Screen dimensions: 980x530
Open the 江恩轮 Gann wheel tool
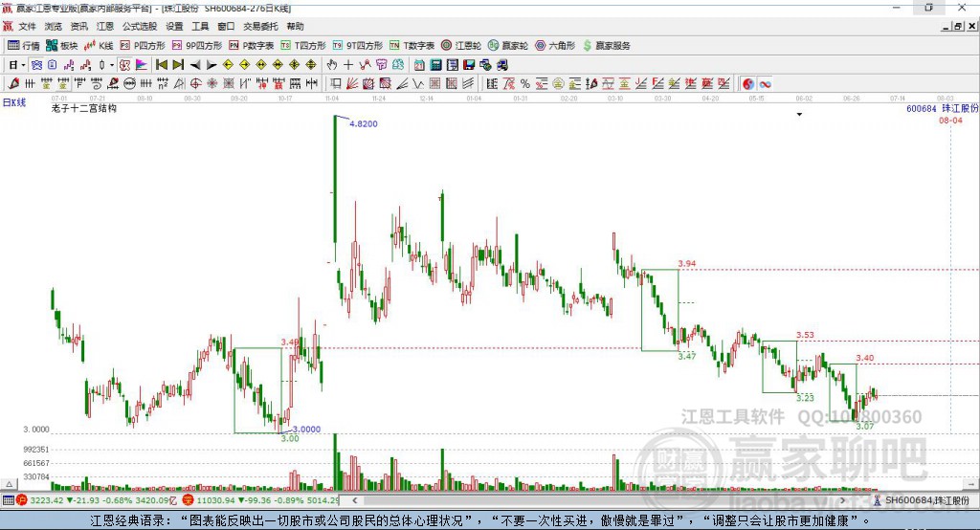461,46
